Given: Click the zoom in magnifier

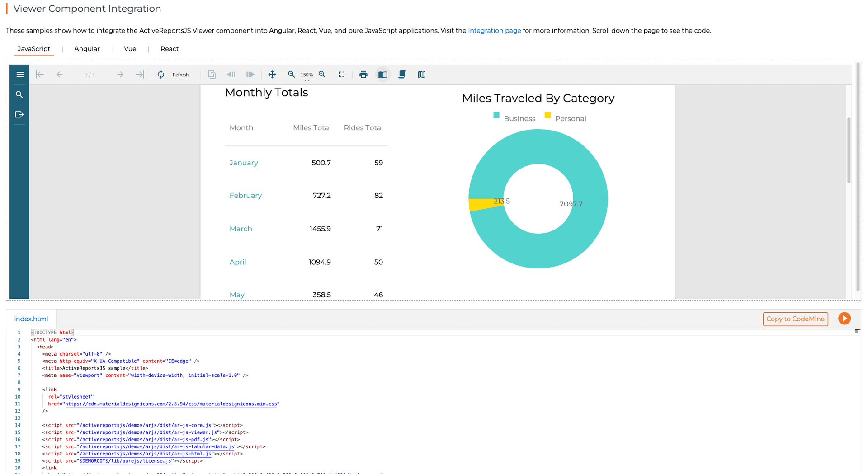Looking at the screenshot, I should pyautogui.click(x=322, y=75).
